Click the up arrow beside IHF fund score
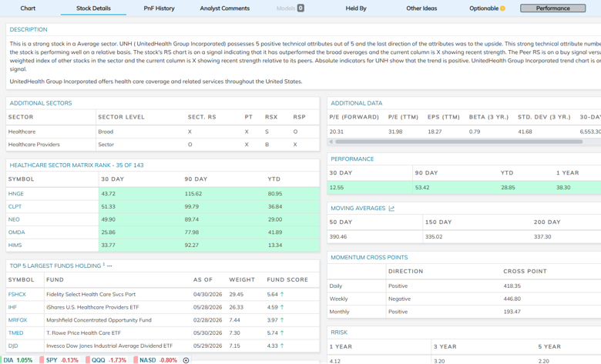 [282, 307]
